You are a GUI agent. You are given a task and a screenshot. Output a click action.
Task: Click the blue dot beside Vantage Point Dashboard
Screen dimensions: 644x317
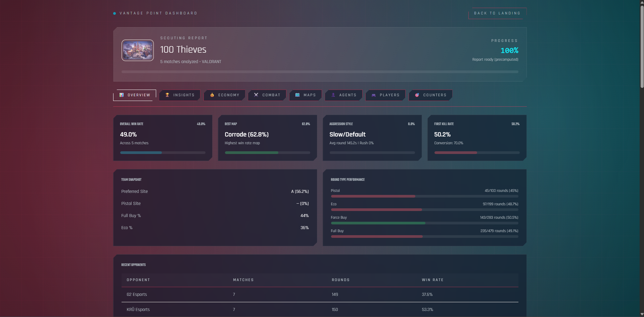pos(114,13)
